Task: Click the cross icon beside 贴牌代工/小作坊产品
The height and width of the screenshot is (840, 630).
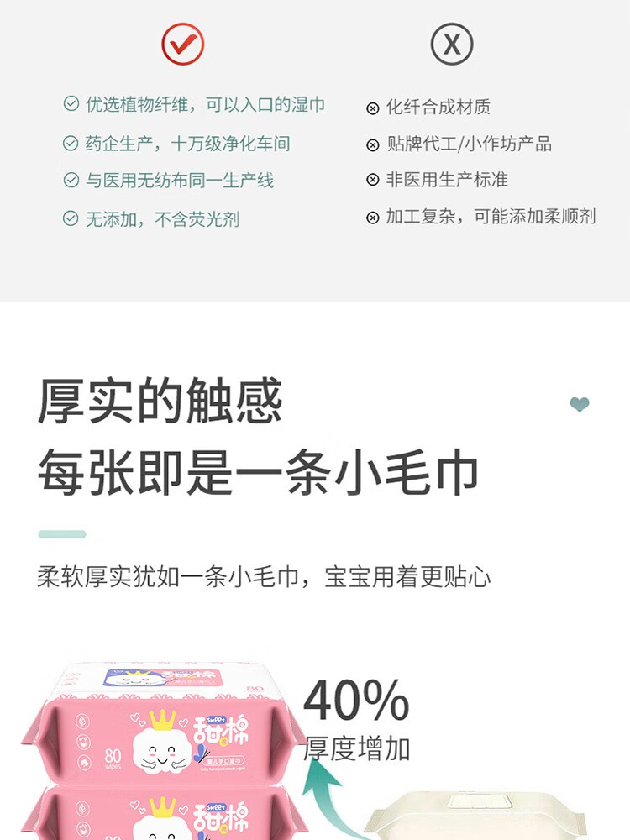Action: click(x=373, y=145)
